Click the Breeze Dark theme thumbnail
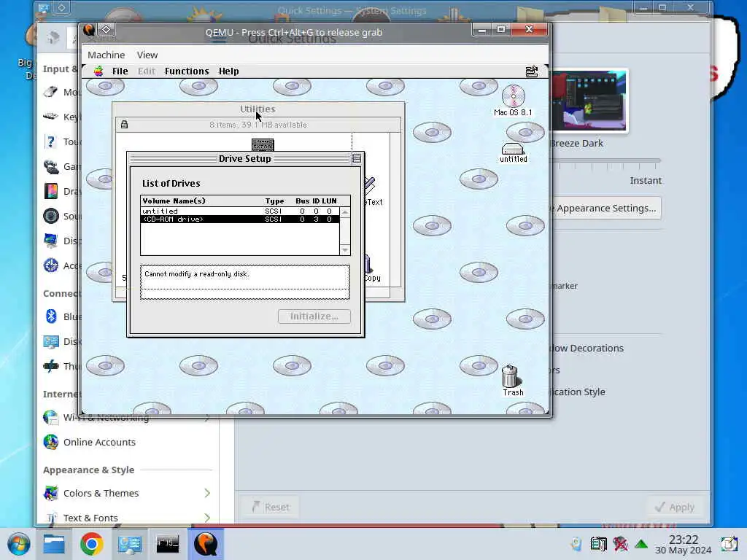The width and height of the screenshot is (747, 560). pos(589,101)
